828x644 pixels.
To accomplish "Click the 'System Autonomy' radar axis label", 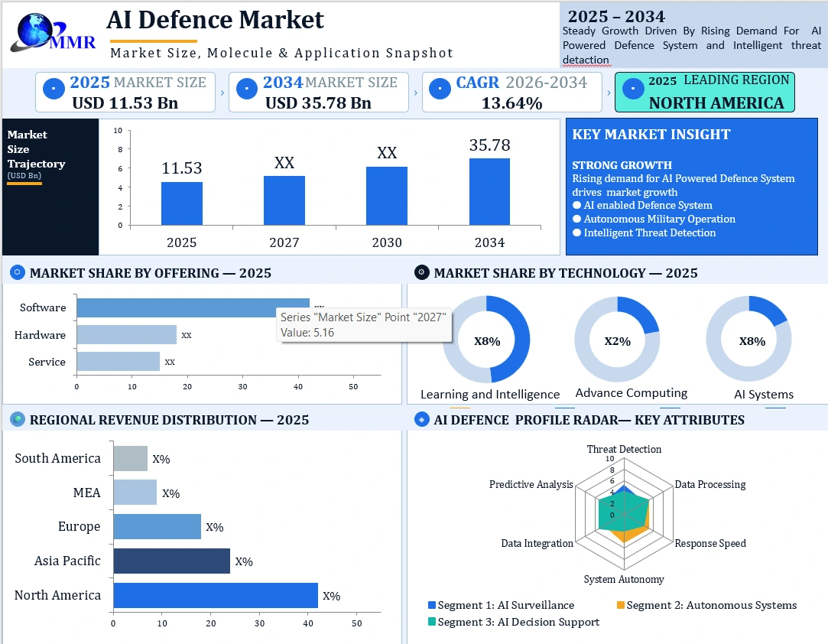I will [624, 579].
